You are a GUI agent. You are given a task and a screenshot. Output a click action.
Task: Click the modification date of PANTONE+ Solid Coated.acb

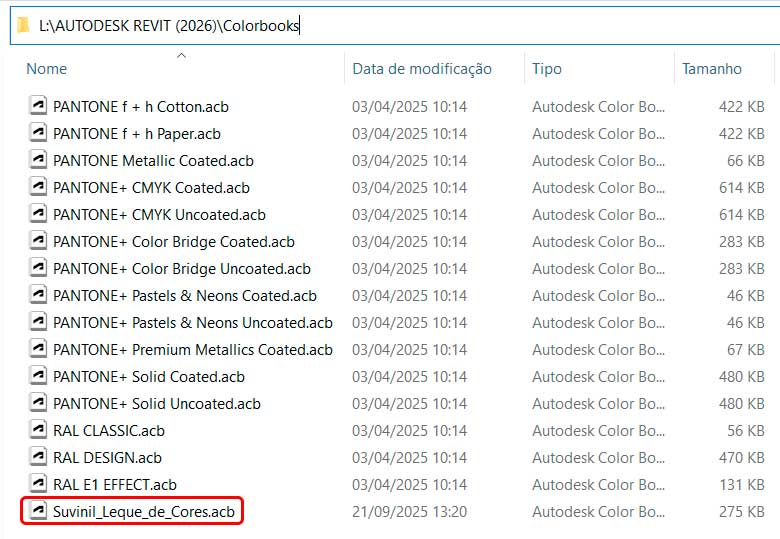pos(409,377)
